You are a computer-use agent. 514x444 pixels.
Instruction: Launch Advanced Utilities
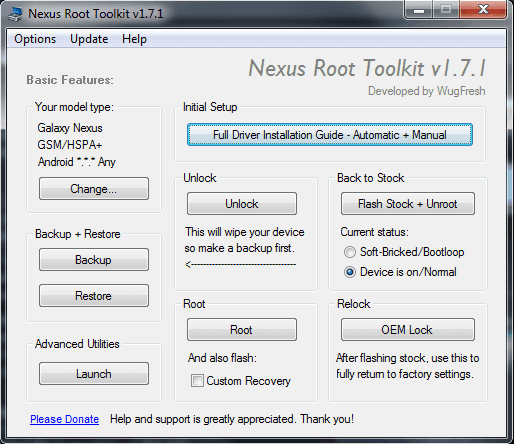[94, 374]
